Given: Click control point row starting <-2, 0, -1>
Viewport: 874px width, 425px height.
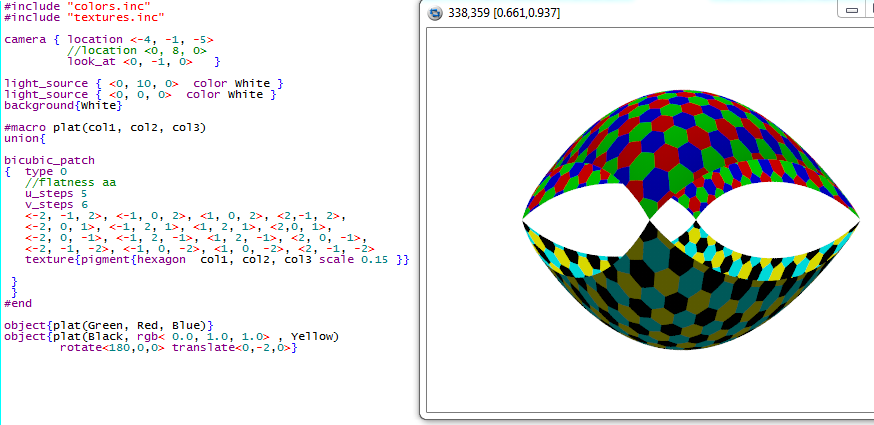Looking at the screenshot, I should (196, 238).
